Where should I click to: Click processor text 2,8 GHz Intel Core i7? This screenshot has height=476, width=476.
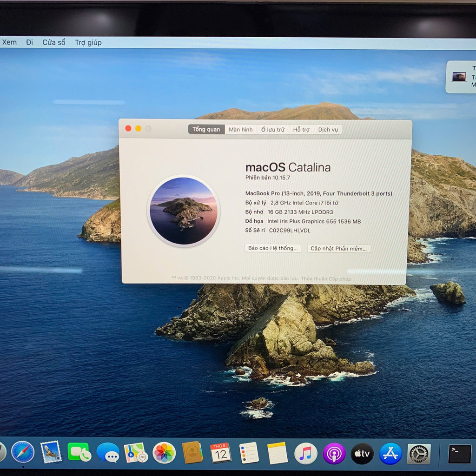pos(304,203)
